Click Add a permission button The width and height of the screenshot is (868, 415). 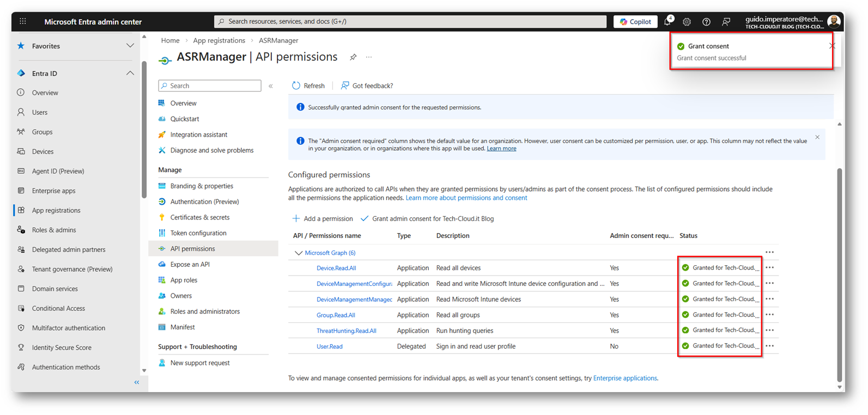pos(323,218)
